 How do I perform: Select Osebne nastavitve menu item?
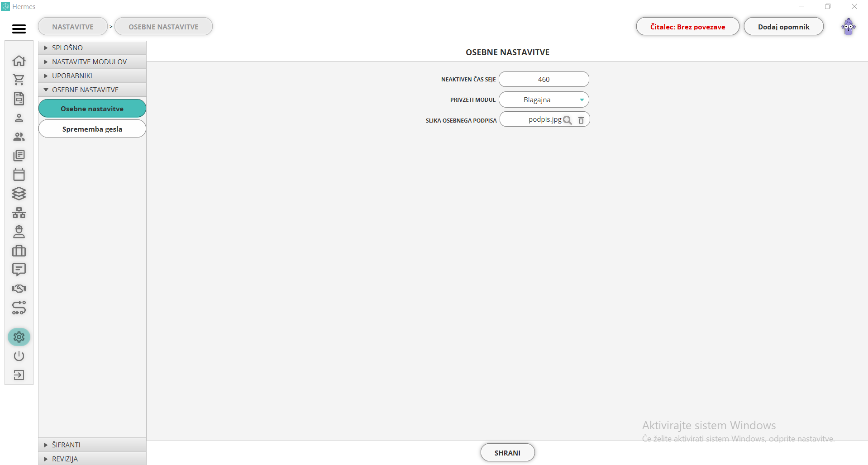[92, 109]
